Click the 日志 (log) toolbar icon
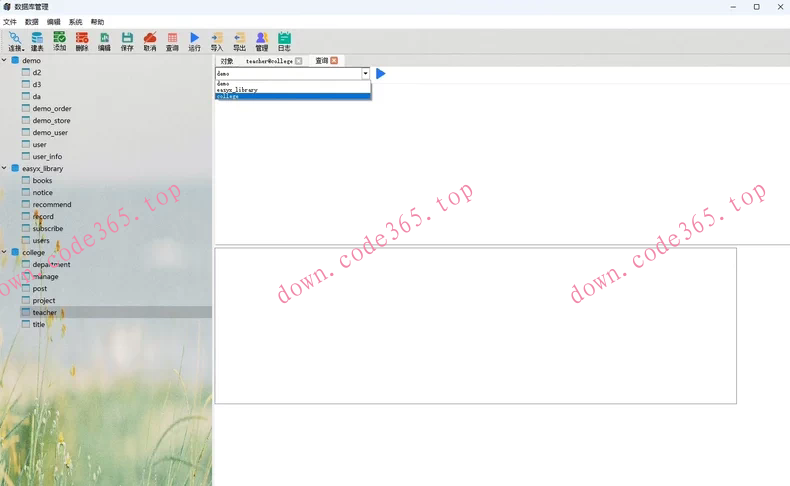The width and height of the screenshot is (790, 486). 284,41
